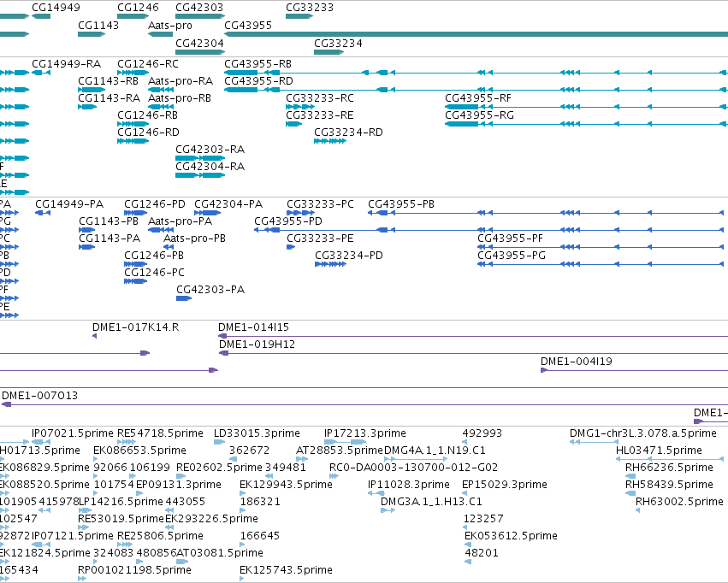Click the CG33233 gene label
This screenshot has height=583, width=728.
click(x=310, y=8)
